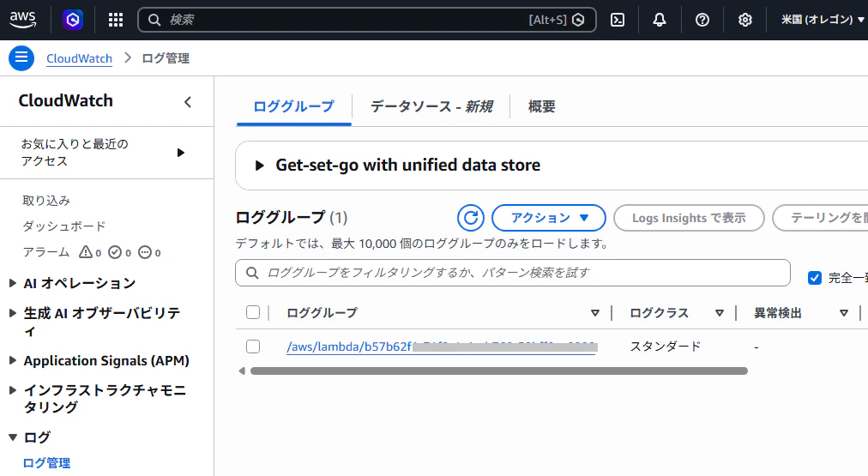Open the services grid menu
Image resolution: width=868 pixels, height=476 pixels.
(115, 20)
